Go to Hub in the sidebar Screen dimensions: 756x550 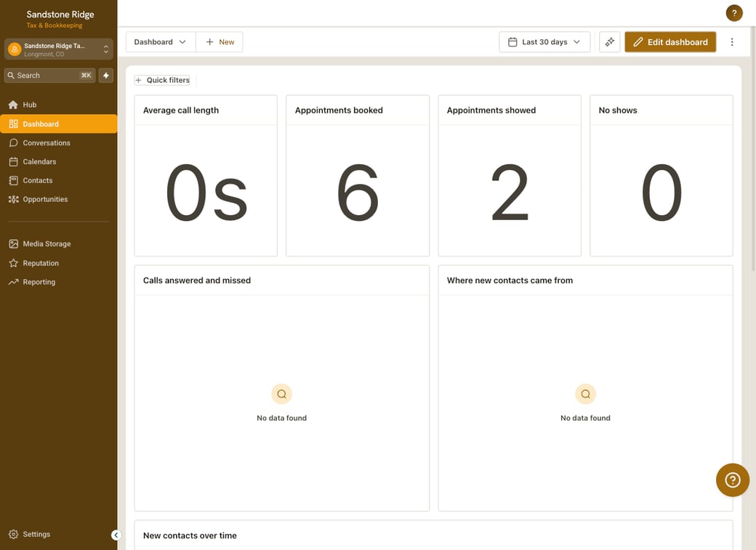point(58,105)
